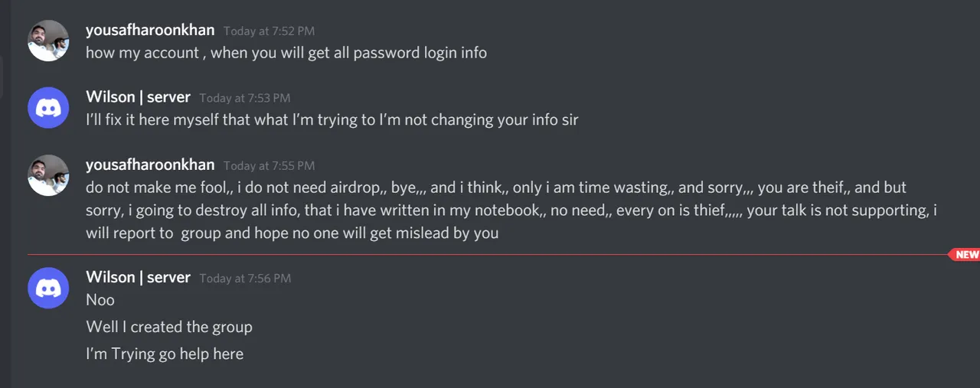Select the "Noo" message

click(x=100, y=300)
